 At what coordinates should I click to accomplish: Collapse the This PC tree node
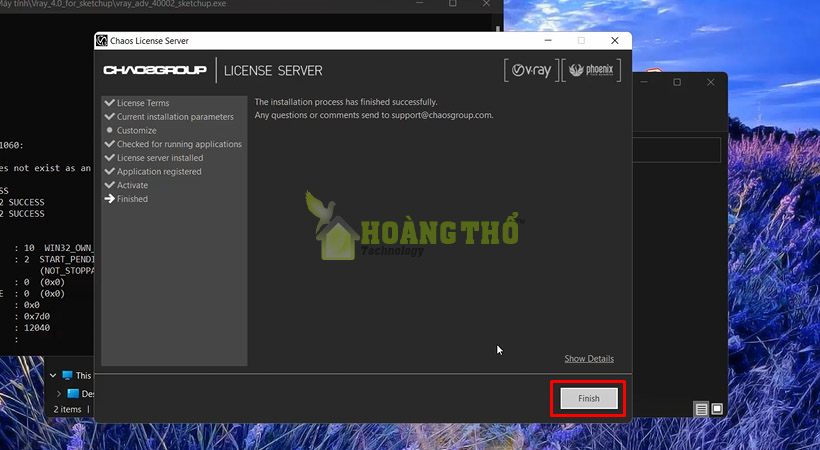click(x=53, y=375)
